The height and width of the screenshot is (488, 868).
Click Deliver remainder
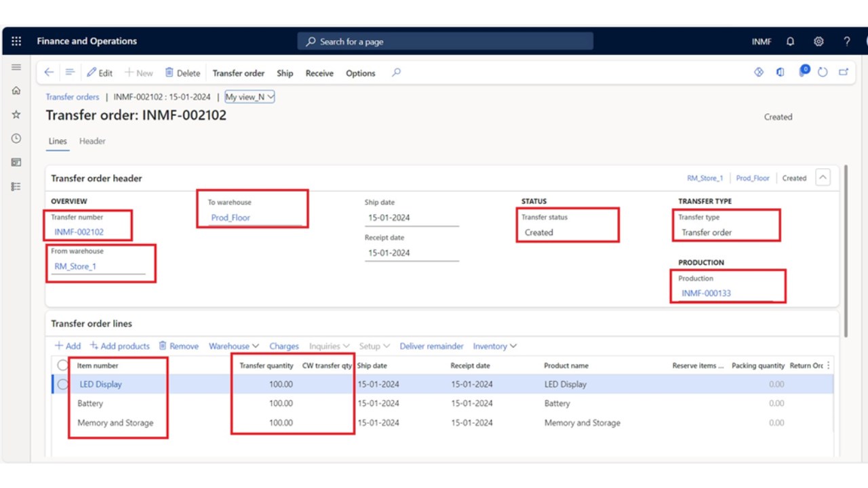click(431, 346)
